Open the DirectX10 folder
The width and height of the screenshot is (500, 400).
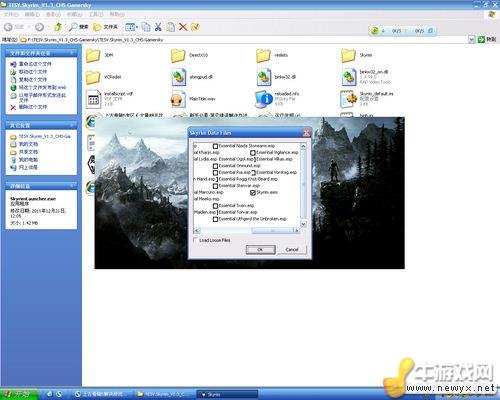coord(178,55)
